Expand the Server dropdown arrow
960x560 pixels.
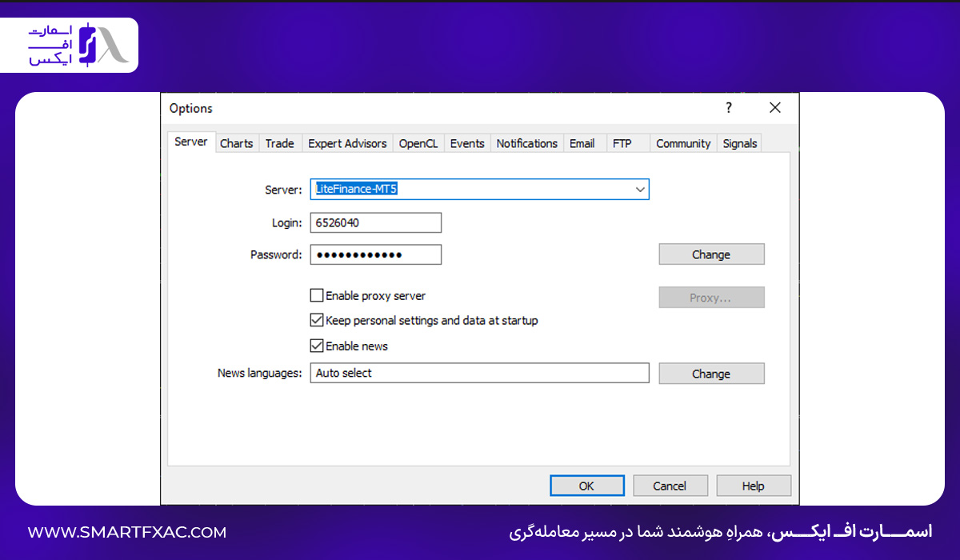point(640,190)
